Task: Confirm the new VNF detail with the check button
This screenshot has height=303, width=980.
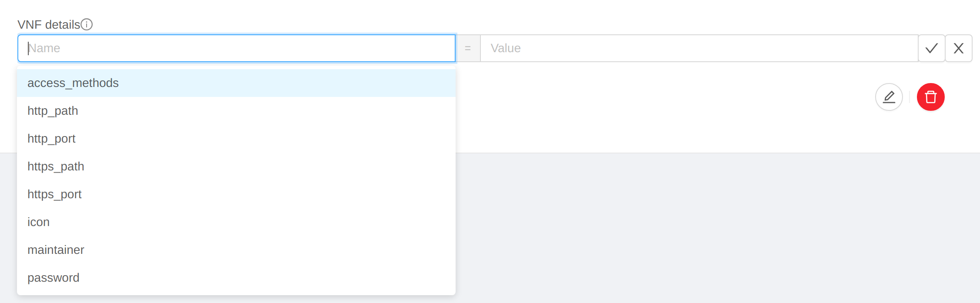Action: point(931,48)
